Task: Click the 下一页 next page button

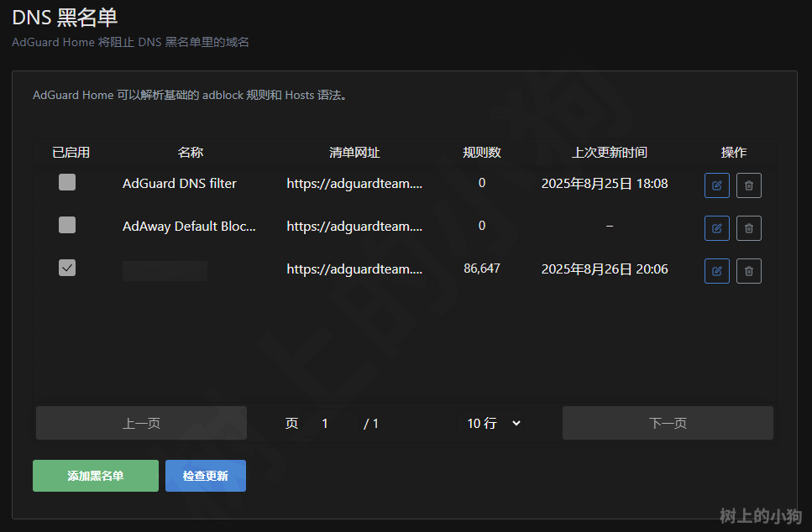Action: tap(668, 423)
